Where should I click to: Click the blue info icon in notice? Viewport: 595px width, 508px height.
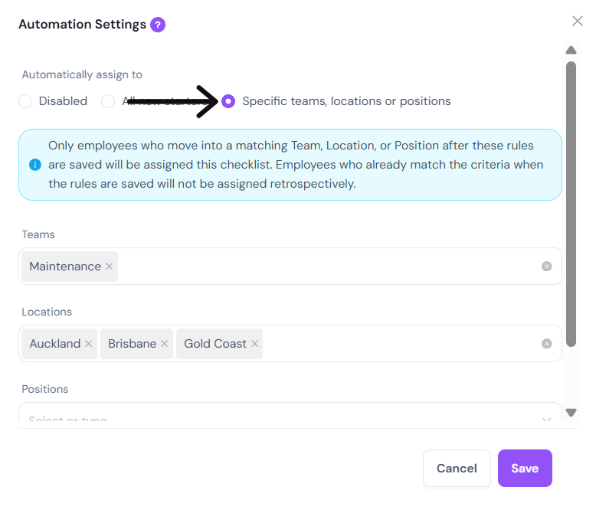point(35,165)
